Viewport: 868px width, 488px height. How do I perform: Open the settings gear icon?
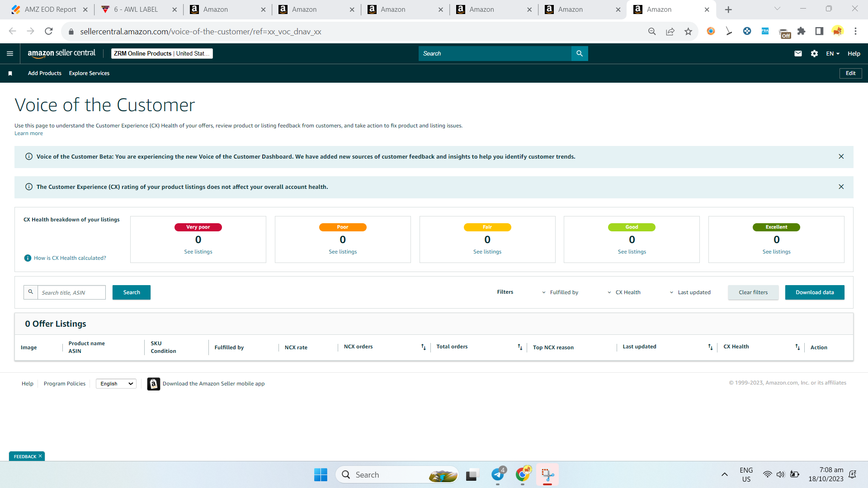[x=814, y=54]
